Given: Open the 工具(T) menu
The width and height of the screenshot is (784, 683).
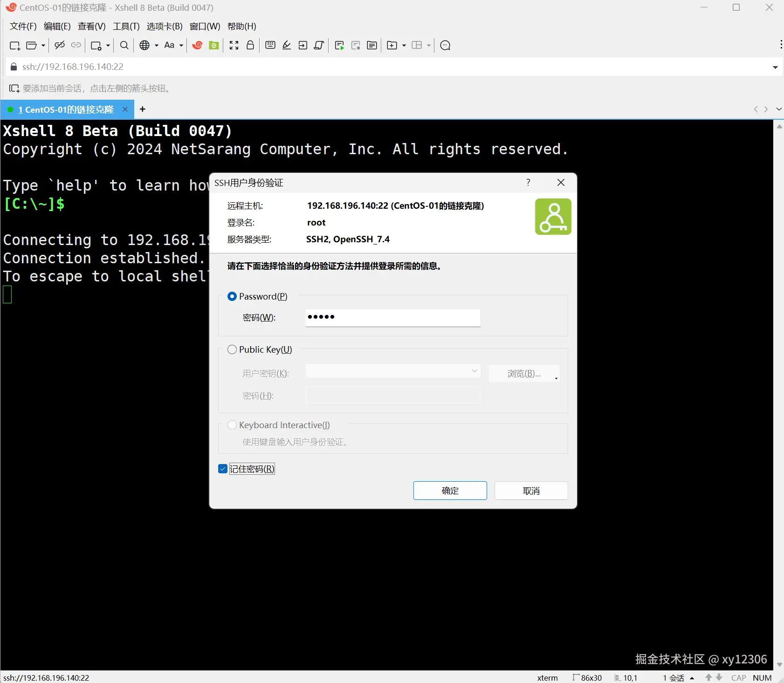Looking at the screenshot, I should pos(126,26).
